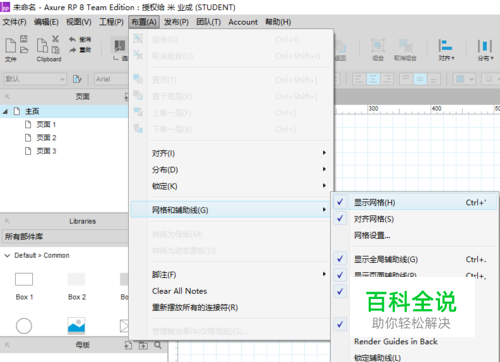Close the 布置(A) menu

144,22
